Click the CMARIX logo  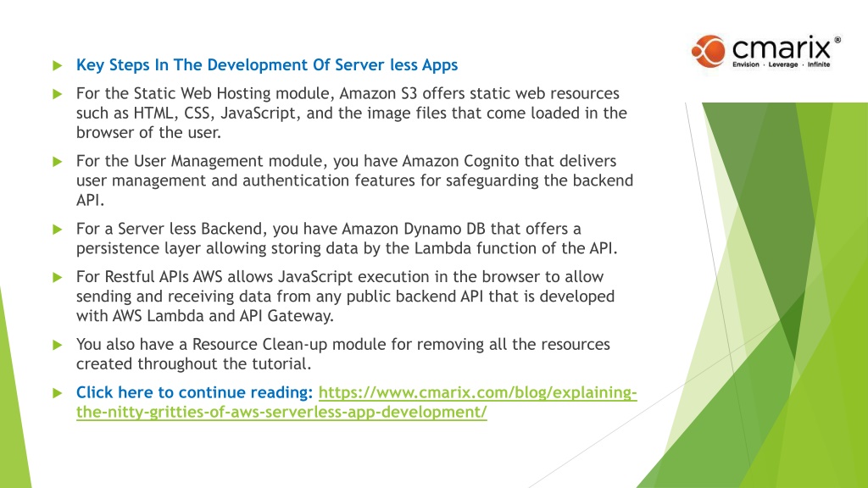pos(766,52)
